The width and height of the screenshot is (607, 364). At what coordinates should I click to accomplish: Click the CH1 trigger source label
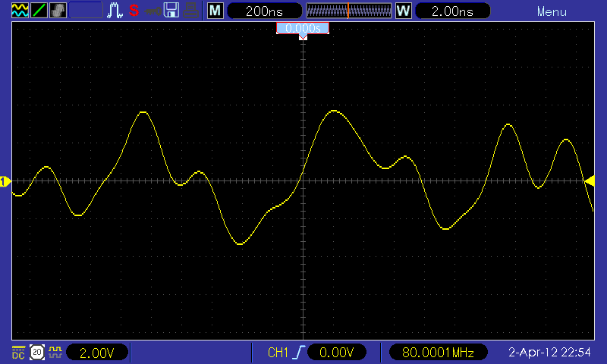[278, 353]
